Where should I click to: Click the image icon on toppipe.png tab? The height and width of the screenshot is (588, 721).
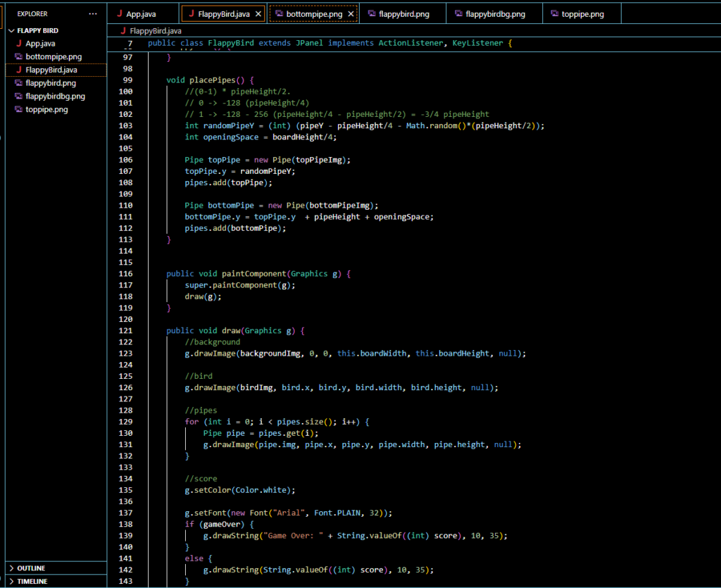click(555, 13)
